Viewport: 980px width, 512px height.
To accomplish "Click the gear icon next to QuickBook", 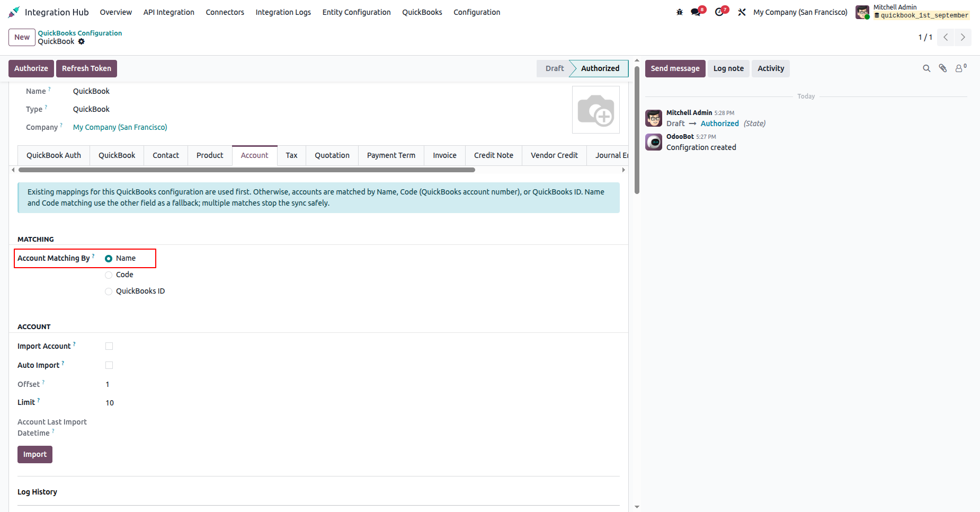I will [81, 41].
